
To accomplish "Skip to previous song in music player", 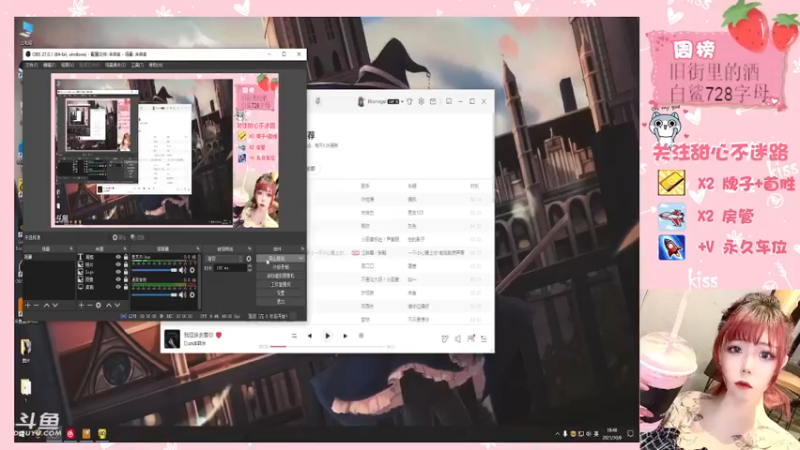I will click(x=310, y=336).
